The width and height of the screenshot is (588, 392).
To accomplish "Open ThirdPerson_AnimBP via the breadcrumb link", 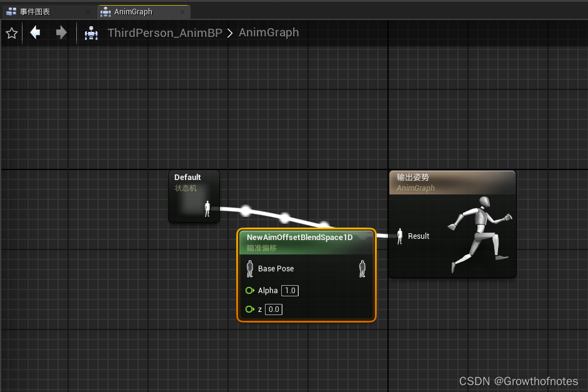I will (x=165, y=33).
